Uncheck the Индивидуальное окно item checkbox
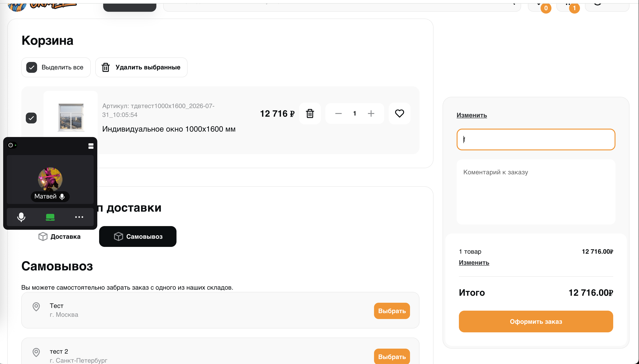Image resolution: width=639 pixels, height=364 pixels. (31, 118)
